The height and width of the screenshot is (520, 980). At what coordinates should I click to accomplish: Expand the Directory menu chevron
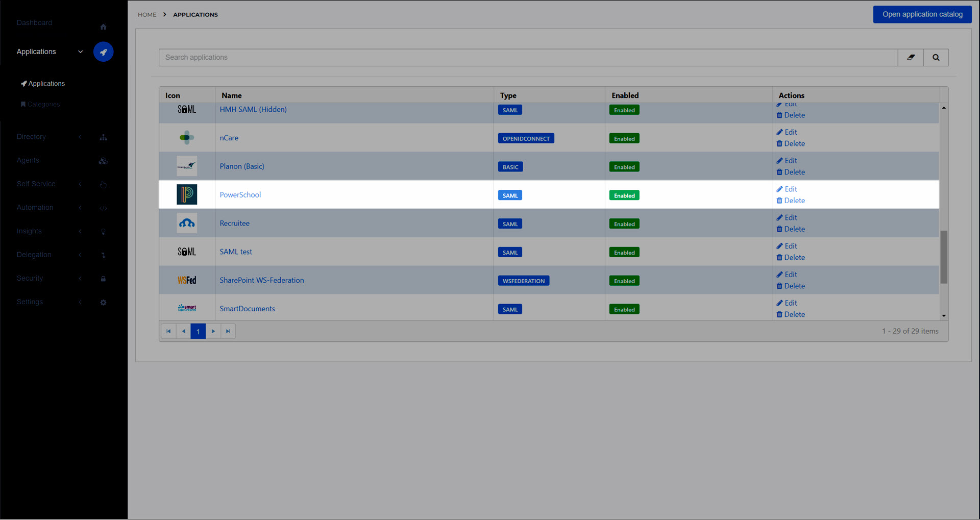point(80,137)
